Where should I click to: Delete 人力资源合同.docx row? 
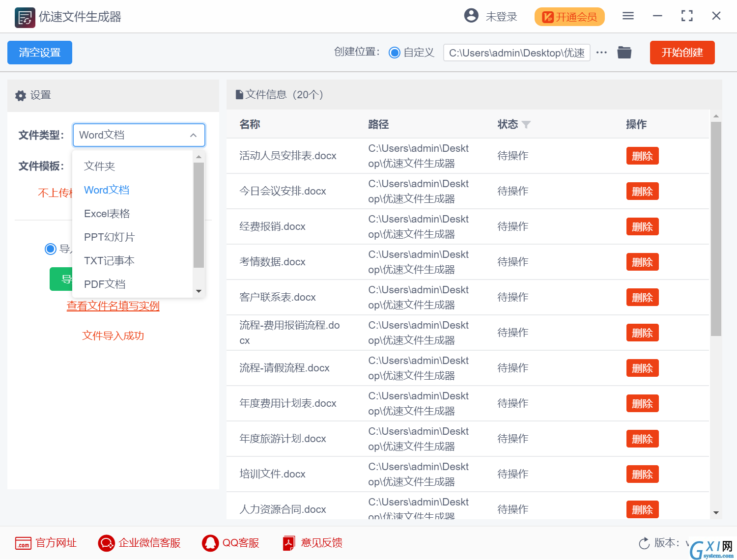pos(642,510)
